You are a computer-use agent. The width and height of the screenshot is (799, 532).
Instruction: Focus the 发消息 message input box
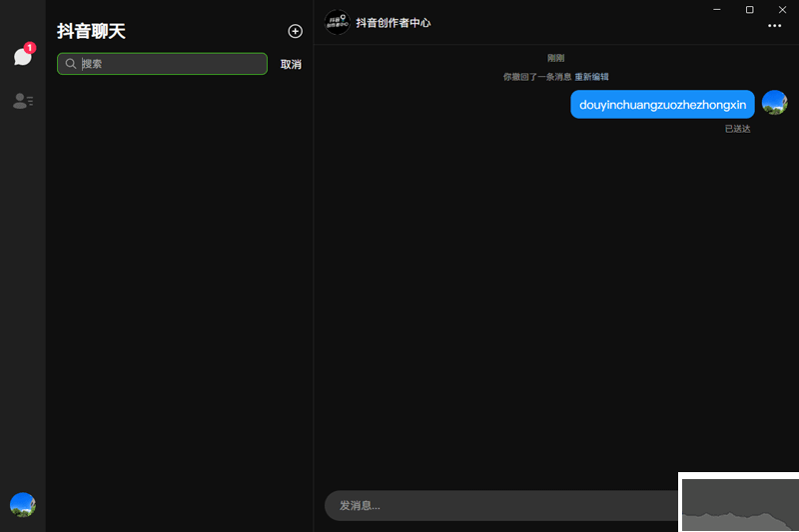499,506
